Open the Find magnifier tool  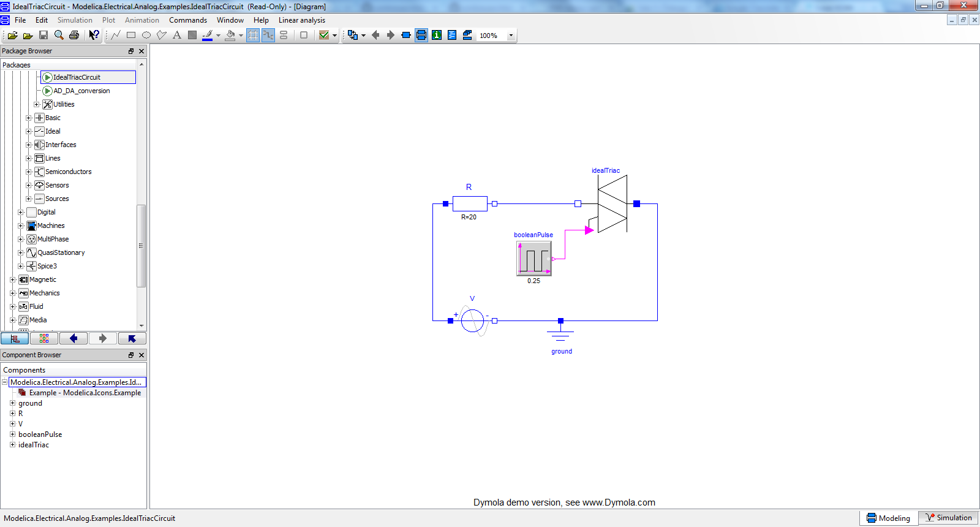59,36
